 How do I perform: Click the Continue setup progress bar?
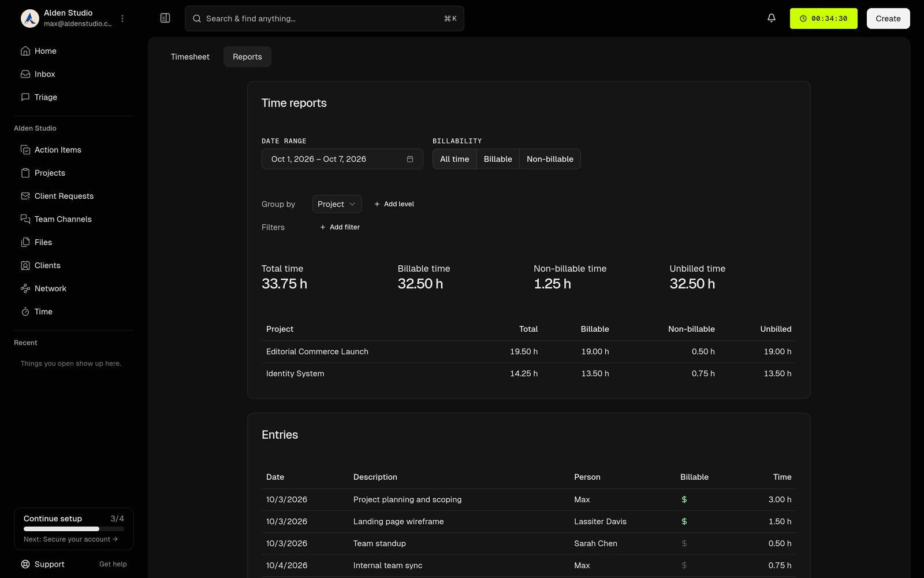coord(74,529)
